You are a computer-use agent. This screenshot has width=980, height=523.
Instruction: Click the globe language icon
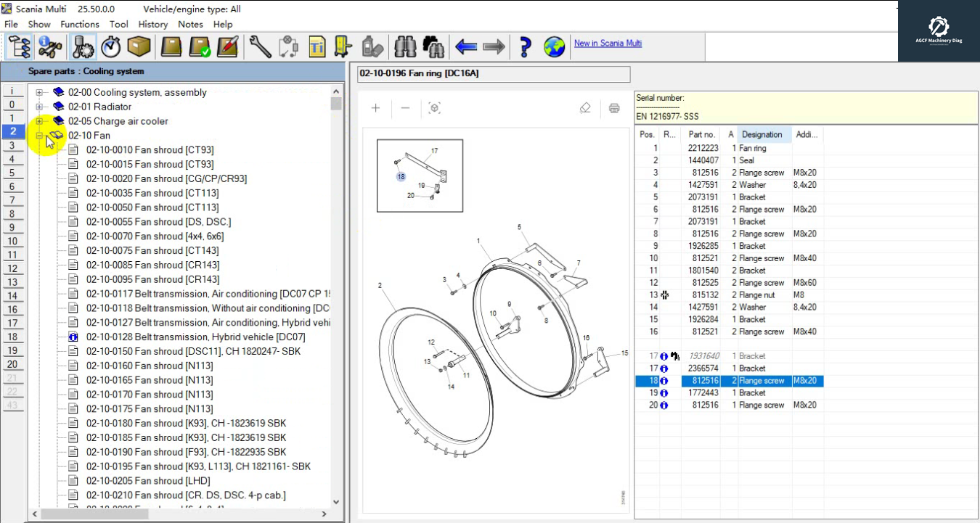[x=554, y=47]
